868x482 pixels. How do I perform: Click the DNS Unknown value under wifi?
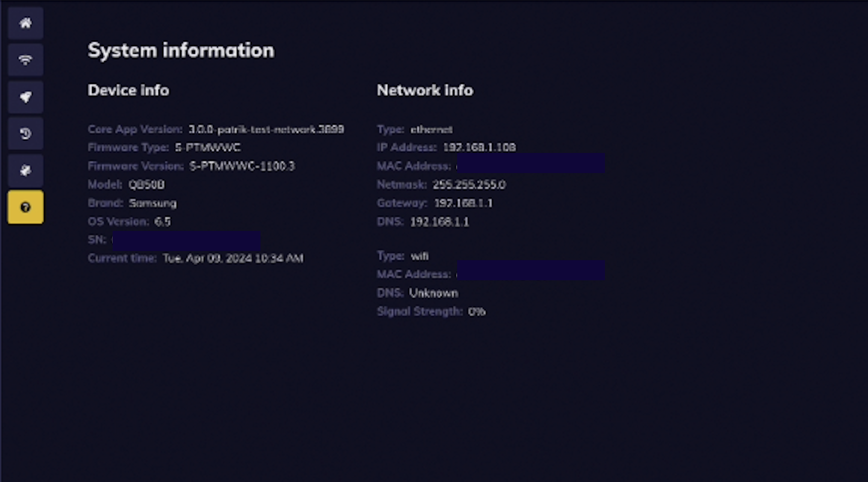click(x=434, y=293)
